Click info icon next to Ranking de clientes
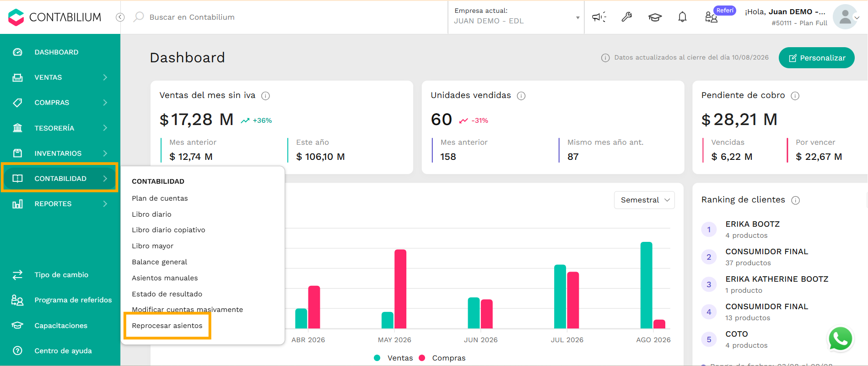This screenshot has height=366, width=868. point(796,200)
